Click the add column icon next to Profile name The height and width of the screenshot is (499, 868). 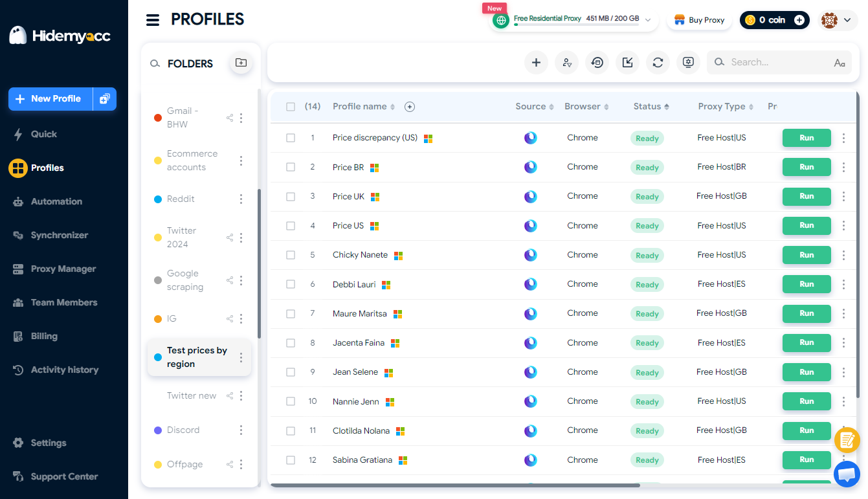[x=410, y=107]
